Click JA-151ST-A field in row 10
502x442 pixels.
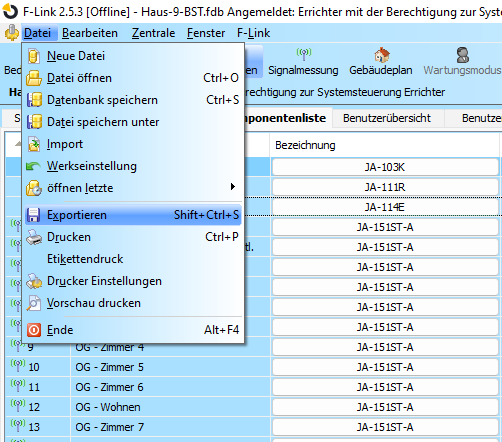[x=385, y=367]
